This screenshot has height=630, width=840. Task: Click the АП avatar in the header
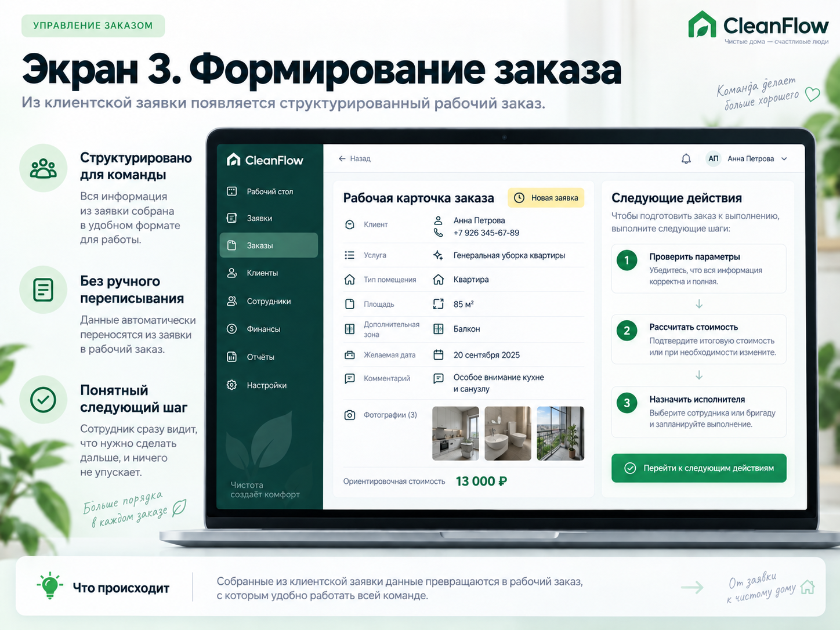(714, 159)
